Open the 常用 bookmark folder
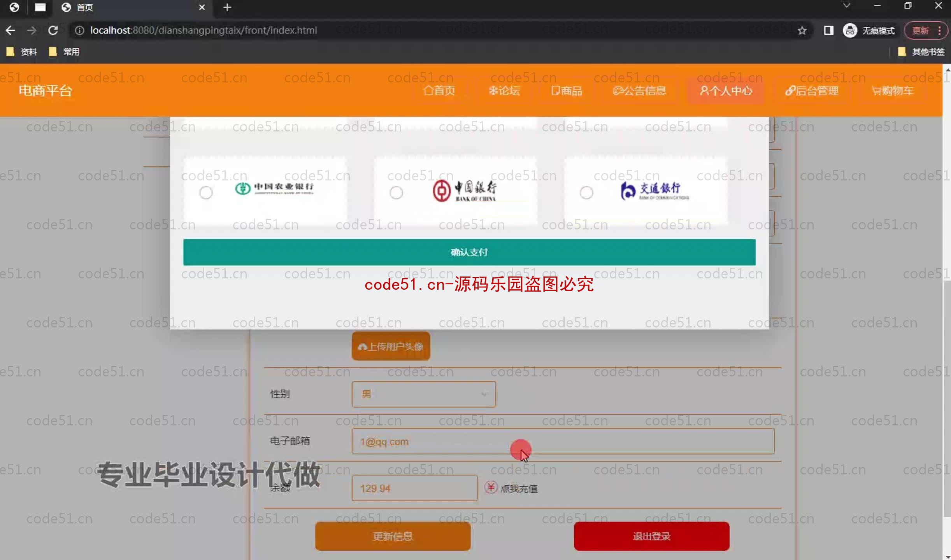The image size is (951, 560). pos(65,52)
